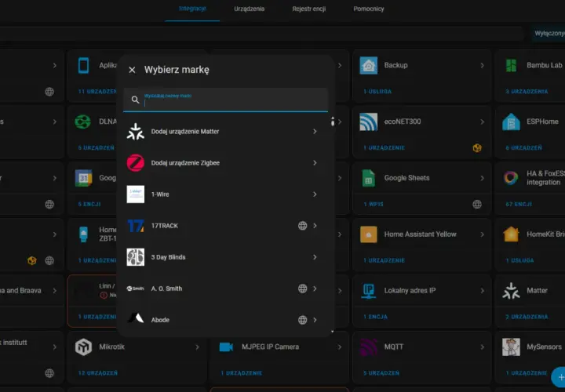
Task: Click the Backup integration icon
Action: click(x=368, y=65)
